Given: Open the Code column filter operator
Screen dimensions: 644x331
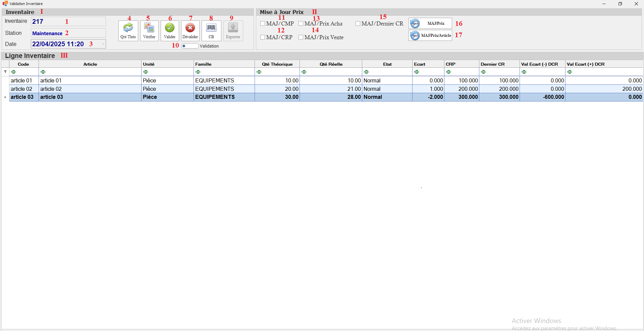Looking at the screenshot, I should coord(13,72).
